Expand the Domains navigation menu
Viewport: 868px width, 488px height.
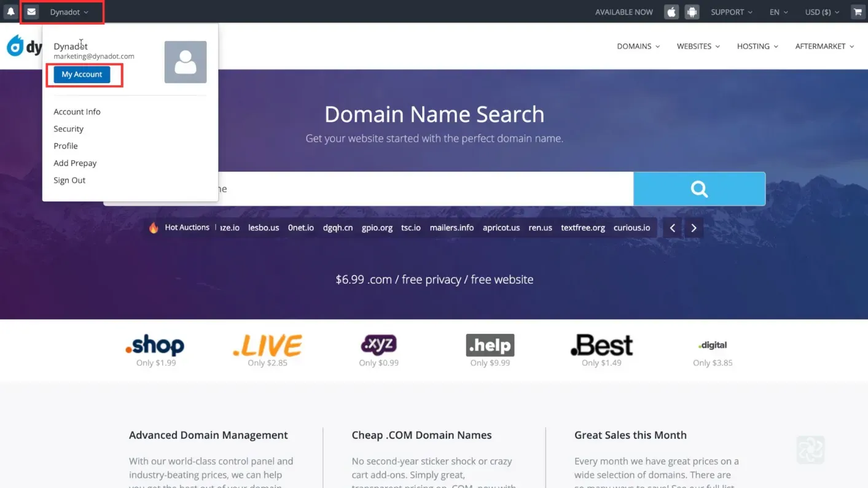(x=638, y=46)
